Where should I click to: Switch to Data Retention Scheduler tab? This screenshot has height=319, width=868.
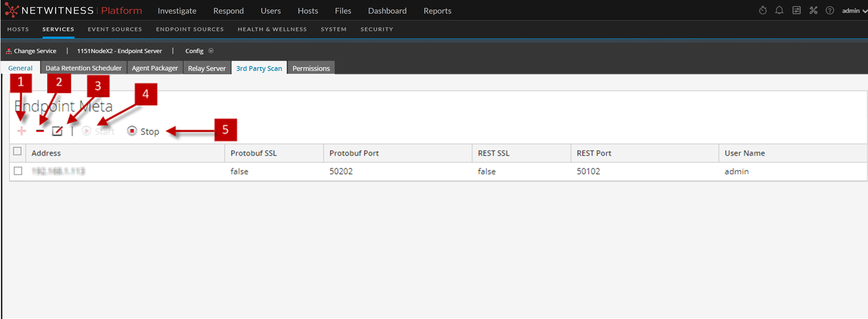[x=83, y=68]
